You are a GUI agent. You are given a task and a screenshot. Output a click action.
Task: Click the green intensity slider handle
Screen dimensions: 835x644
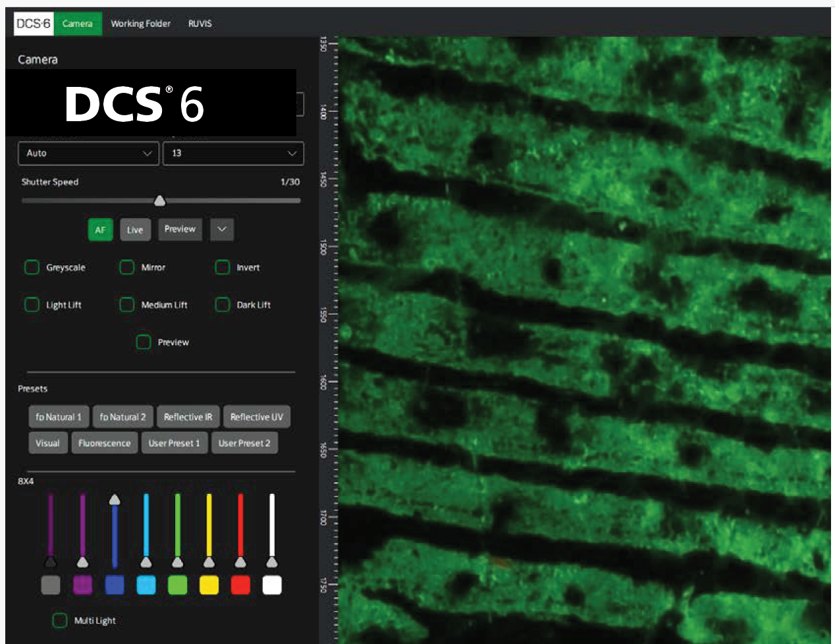point(178,562)
